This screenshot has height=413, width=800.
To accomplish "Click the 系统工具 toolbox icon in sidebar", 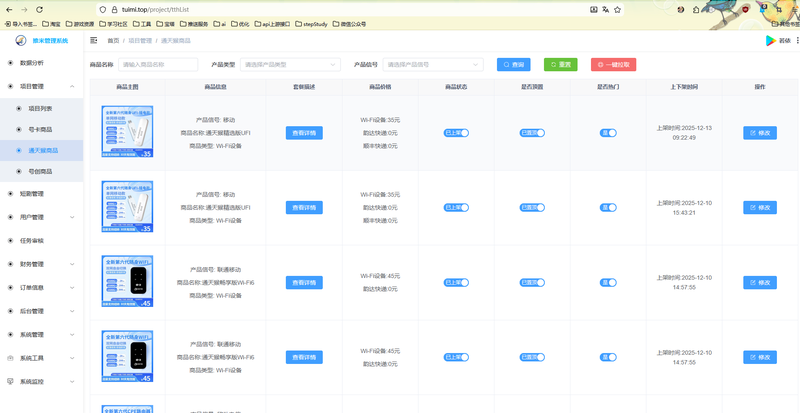I will click(x=11, y=358).
